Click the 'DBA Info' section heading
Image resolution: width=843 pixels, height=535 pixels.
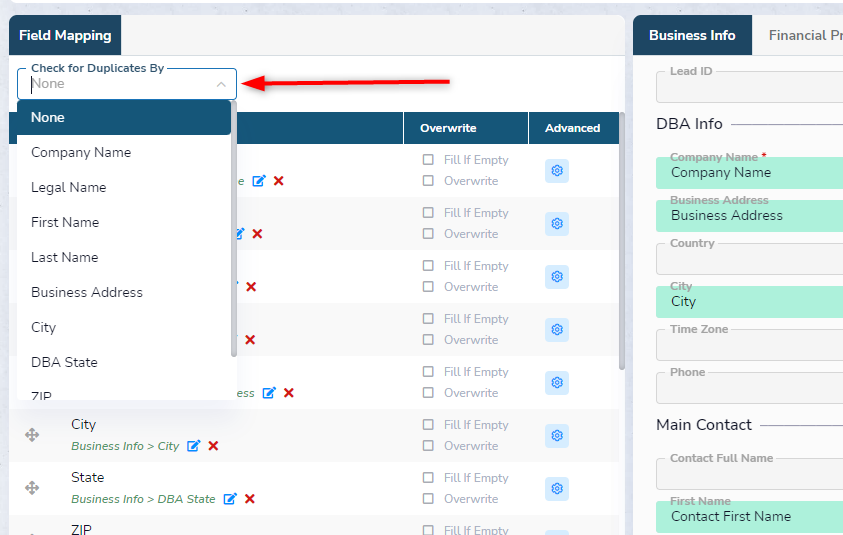coord(689,124)
